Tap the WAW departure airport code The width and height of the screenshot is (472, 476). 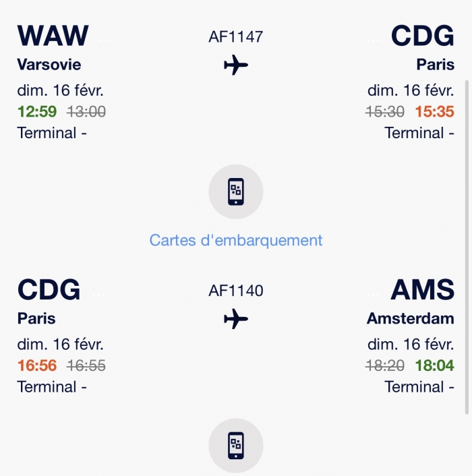[53, 36]
